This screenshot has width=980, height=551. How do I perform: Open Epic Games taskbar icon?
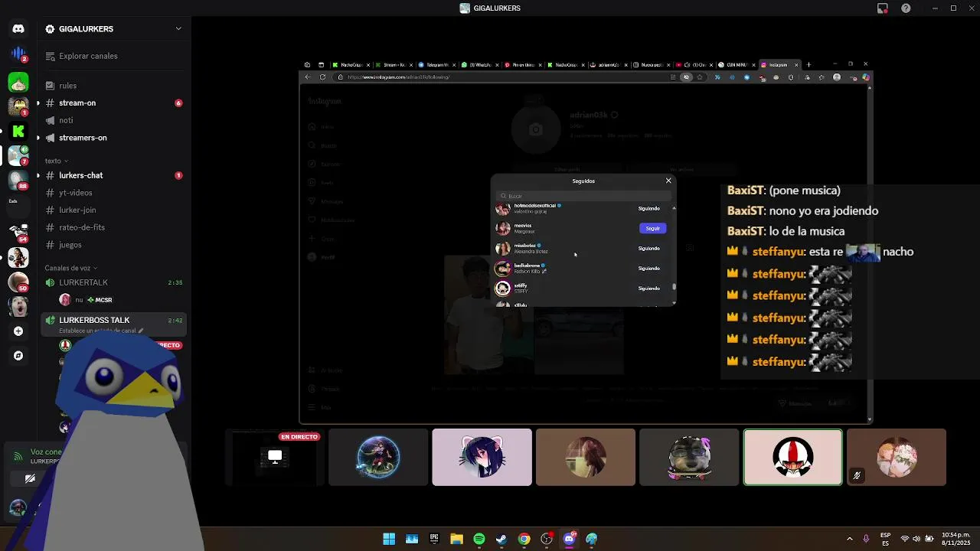pyautogui.click(x=434, y=539)
